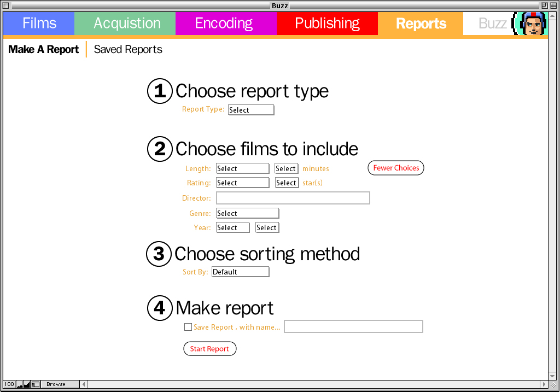Go to the Encoding tab
560x392 pixels.
(226, 23)
